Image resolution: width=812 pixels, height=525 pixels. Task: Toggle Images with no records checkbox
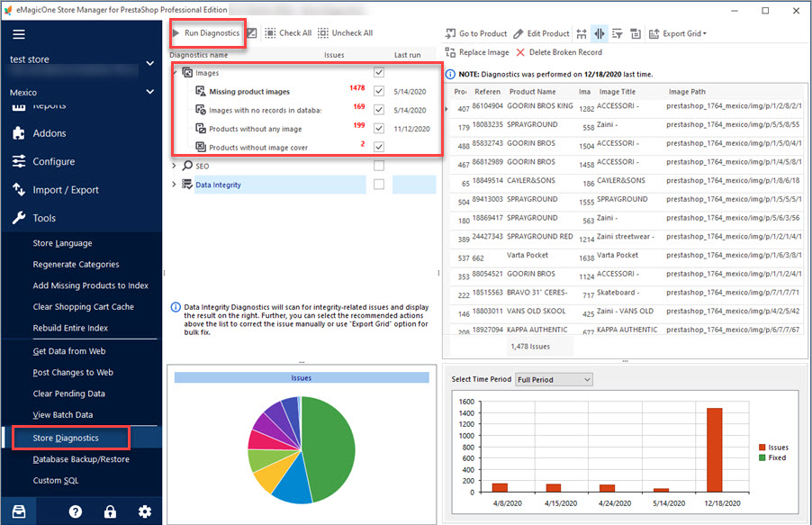(379, 110)
